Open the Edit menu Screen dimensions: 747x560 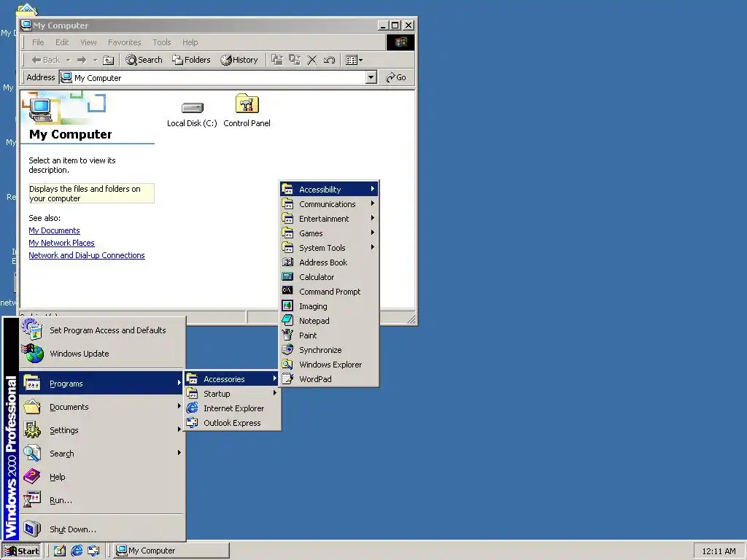[62, 42]
